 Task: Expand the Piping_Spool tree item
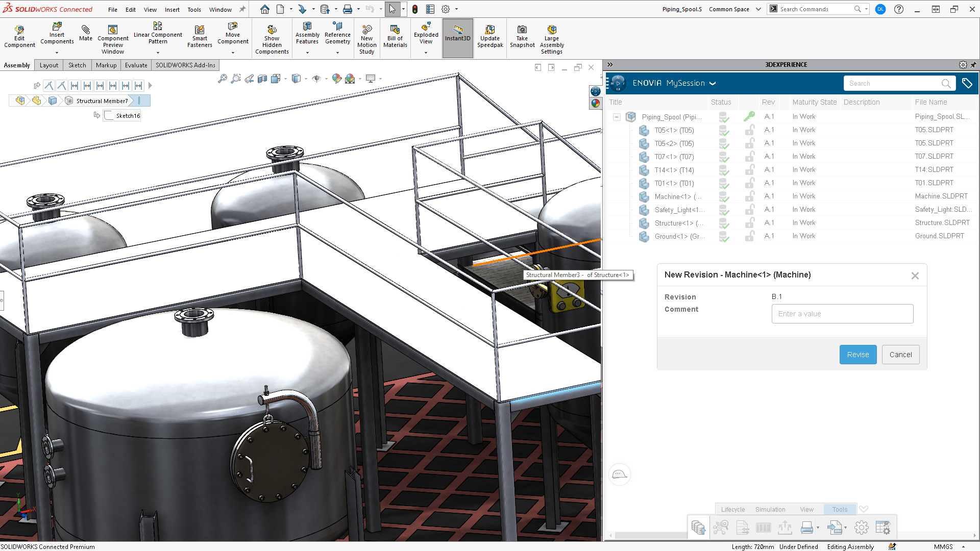(x=617, y=117)
